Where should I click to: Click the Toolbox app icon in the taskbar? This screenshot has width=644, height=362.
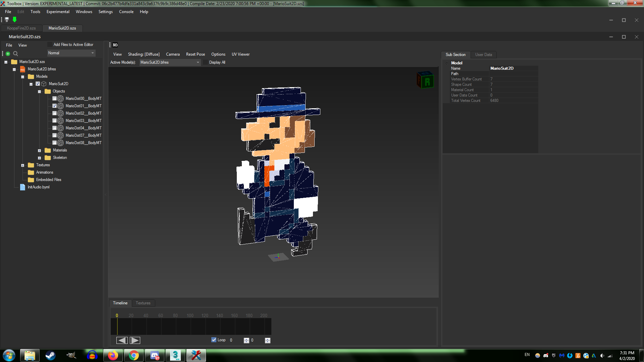[196, 355]
